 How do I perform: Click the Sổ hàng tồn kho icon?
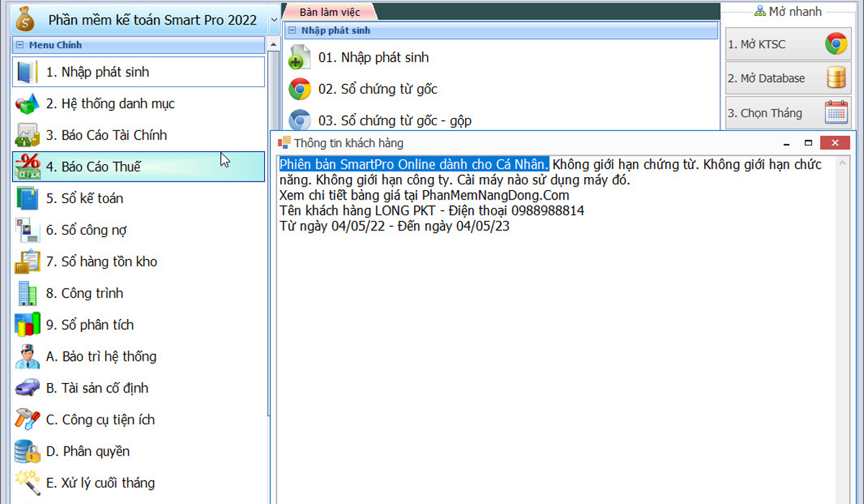pyautogui.click(x=27, y=262)
